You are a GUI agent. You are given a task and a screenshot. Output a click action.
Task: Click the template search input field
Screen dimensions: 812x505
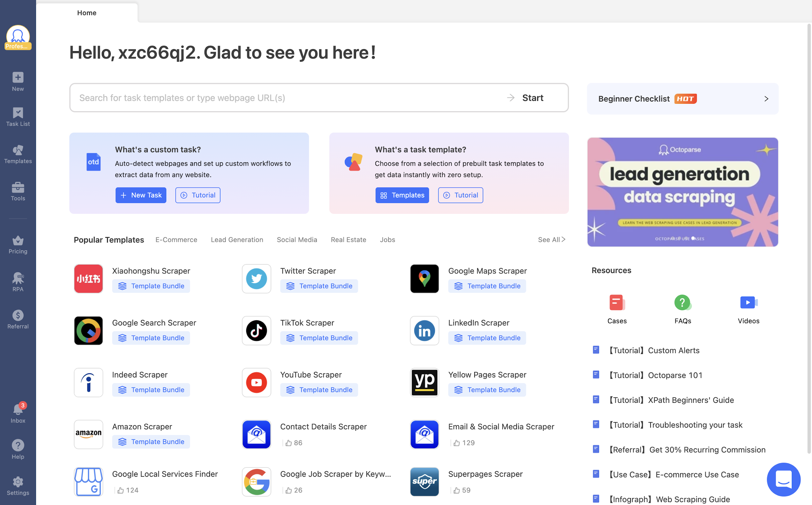tap(287, 98)
